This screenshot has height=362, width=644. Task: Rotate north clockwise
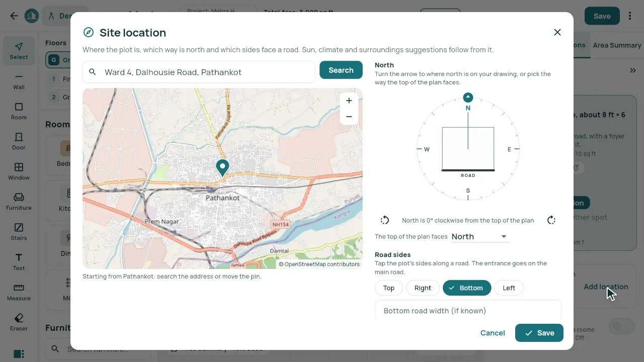pos(551,220)
